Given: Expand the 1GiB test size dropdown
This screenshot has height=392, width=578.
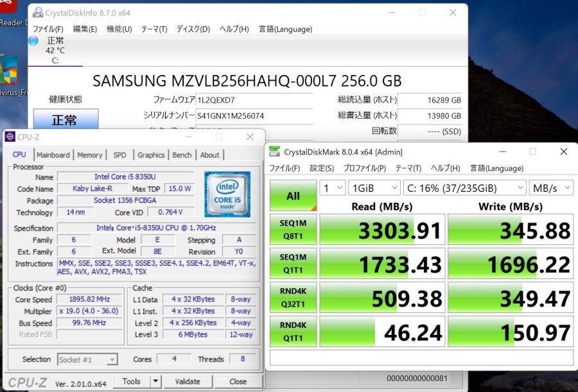Looking at the screenshot, I should (x=374, y=188).
